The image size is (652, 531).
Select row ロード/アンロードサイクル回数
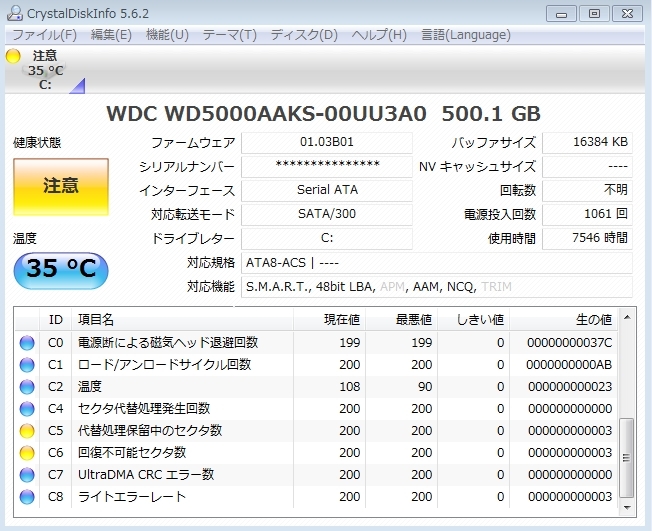tap(316, 365)
